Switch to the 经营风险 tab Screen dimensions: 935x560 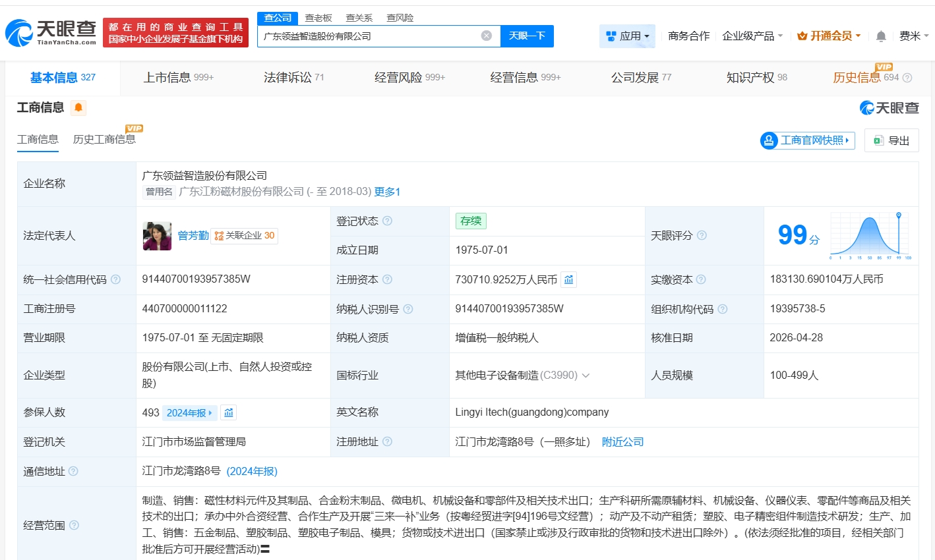pos(409,78)
